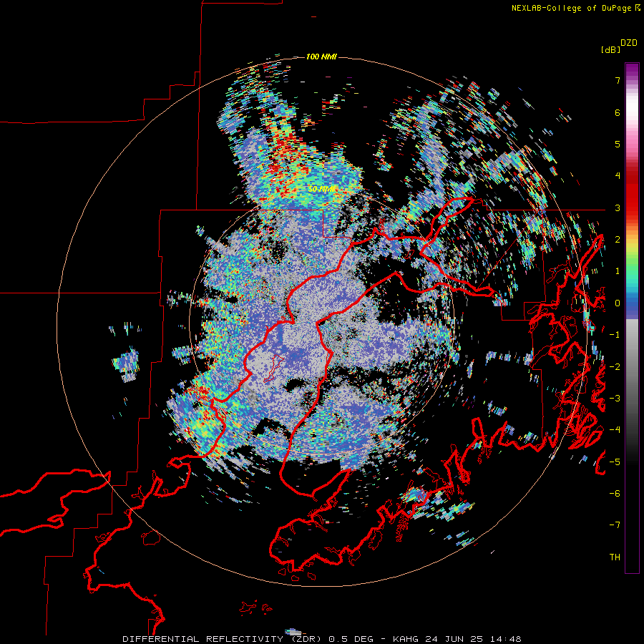Click the 5 value on color scale

tap(618, 144)
